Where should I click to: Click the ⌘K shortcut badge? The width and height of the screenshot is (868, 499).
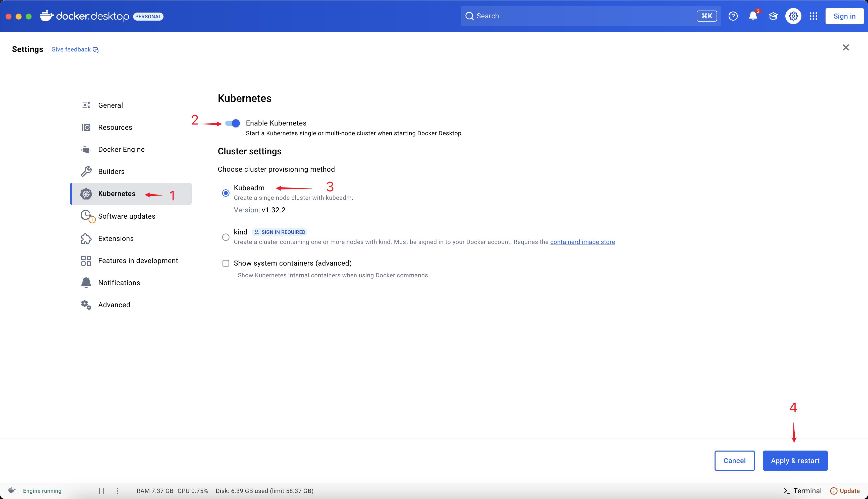click(707, 16)
